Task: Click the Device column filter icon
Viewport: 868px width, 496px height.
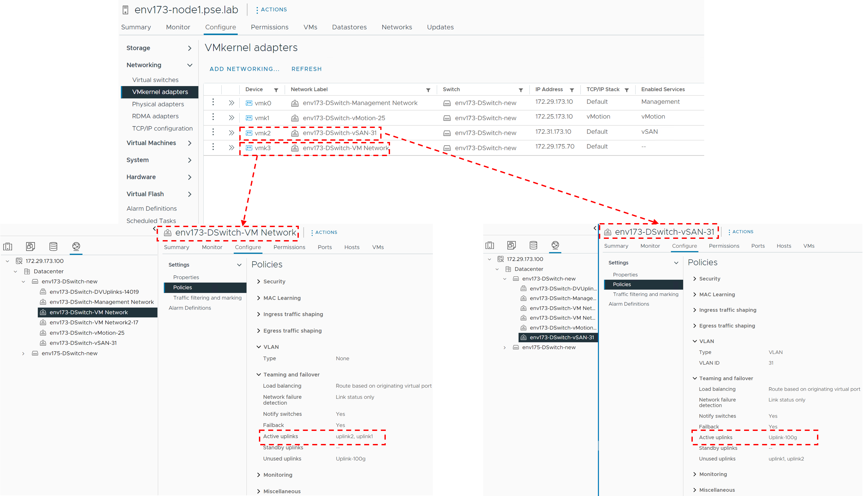Action: 276,90
